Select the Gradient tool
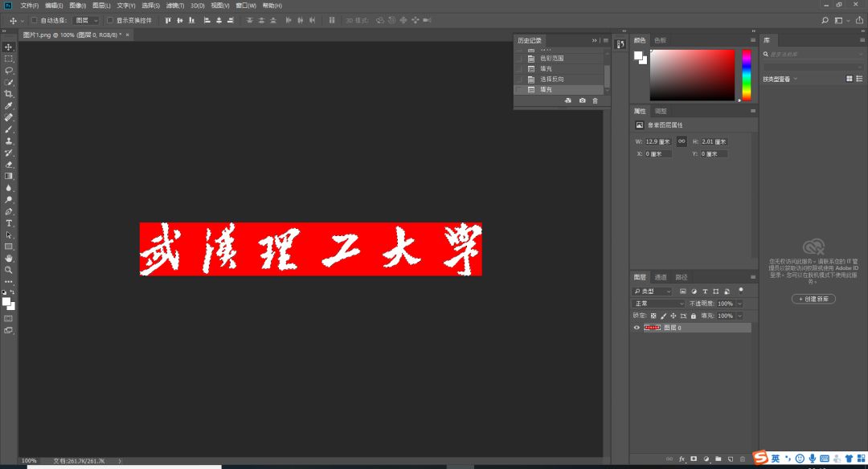This screenshot has width=868, height=469. (8, 176)
